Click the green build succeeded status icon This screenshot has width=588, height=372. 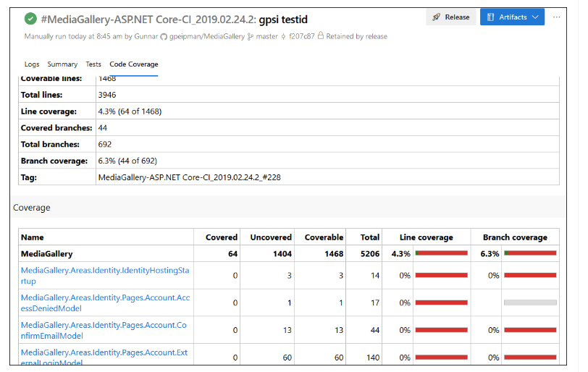30,19
